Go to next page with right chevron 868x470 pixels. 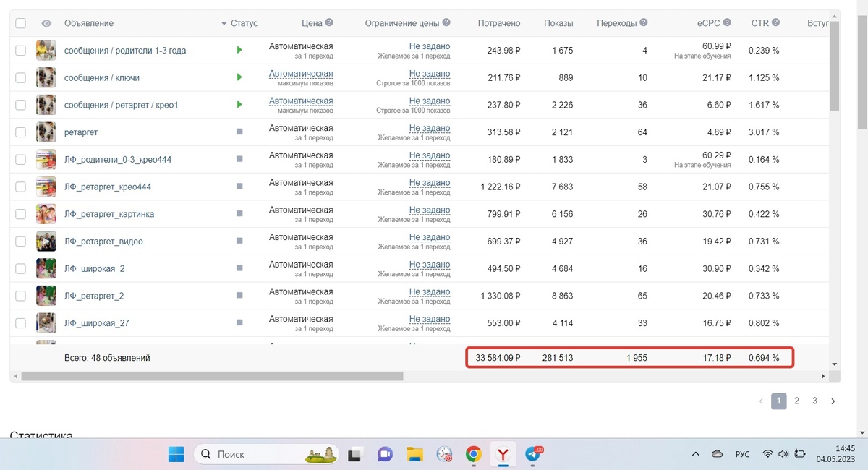pos(833,401)
